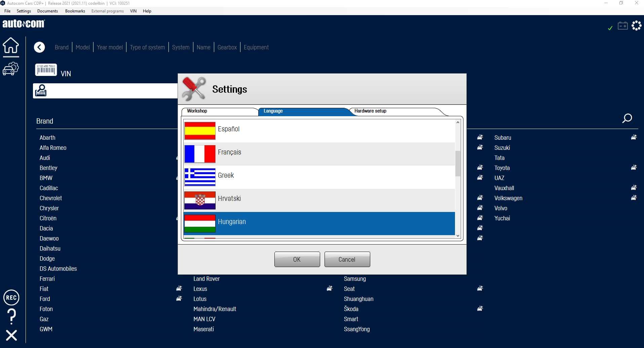The image size is (644, 348).
Task: Click the VIN search input field
Action: pyautogui.click(x=105, y=91)
